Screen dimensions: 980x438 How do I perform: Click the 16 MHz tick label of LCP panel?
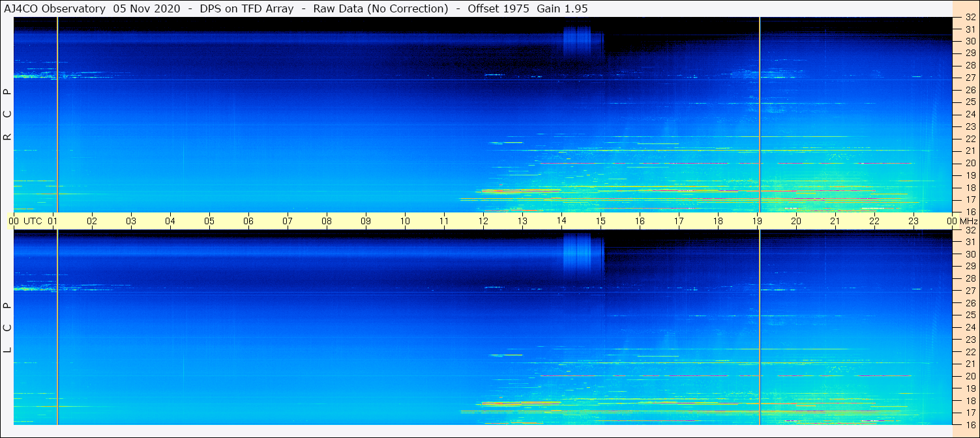970,424
